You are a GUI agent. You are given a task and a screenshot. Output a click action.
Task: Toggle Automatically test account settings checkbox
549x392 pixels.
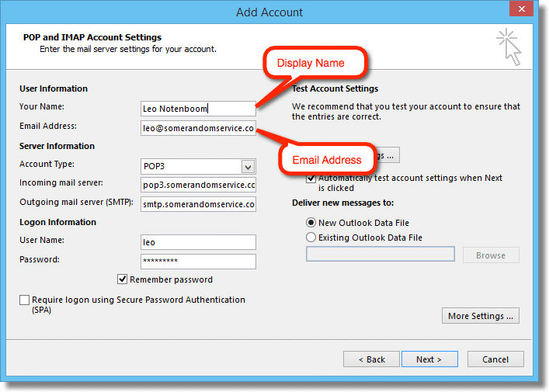[x=311, y=179]
